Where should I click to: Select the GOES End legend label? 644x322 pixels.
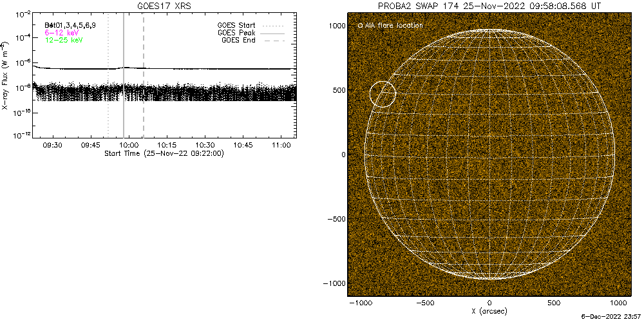click(x=238, y=40)
